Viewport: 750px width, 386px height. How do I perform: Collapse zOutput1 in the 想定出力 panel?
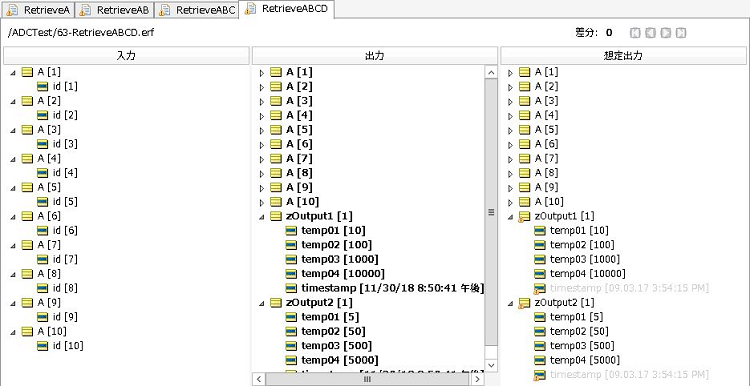coord(510,217)
